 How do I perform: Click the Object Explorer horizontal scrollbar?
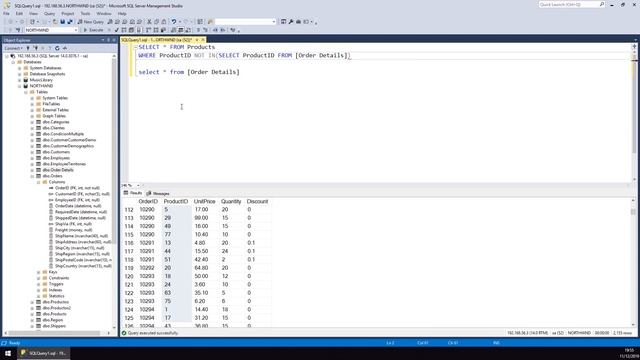[x=57, y=333]
